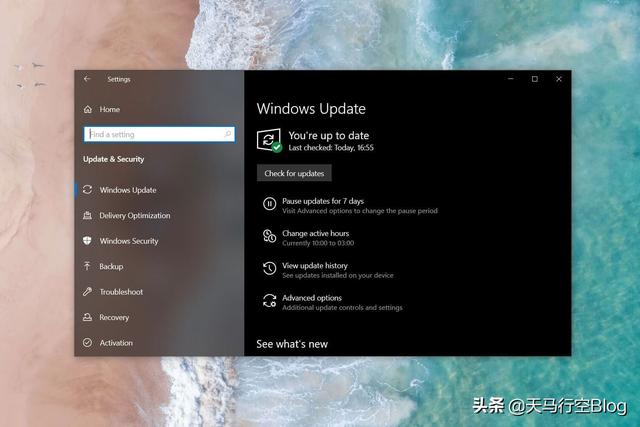Select Pause updates for 7 days
The image size is (640, 427).
[323, 201]
